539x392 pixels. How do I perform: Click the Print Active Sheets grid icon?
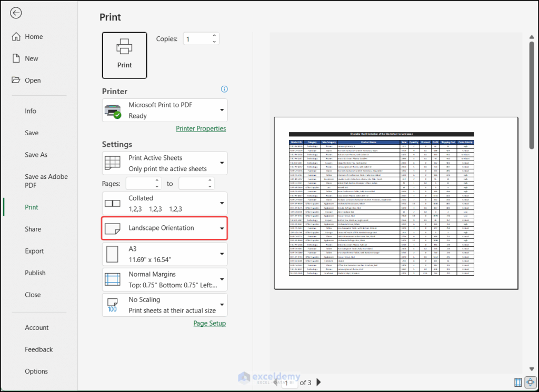pos(113,163)
